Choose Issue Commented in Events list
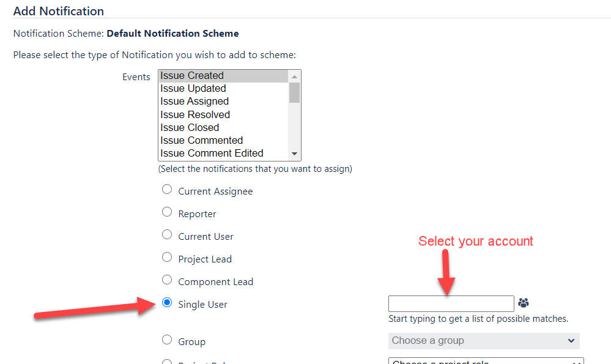This screenshot has width=611, height=364. pos(223,140)
